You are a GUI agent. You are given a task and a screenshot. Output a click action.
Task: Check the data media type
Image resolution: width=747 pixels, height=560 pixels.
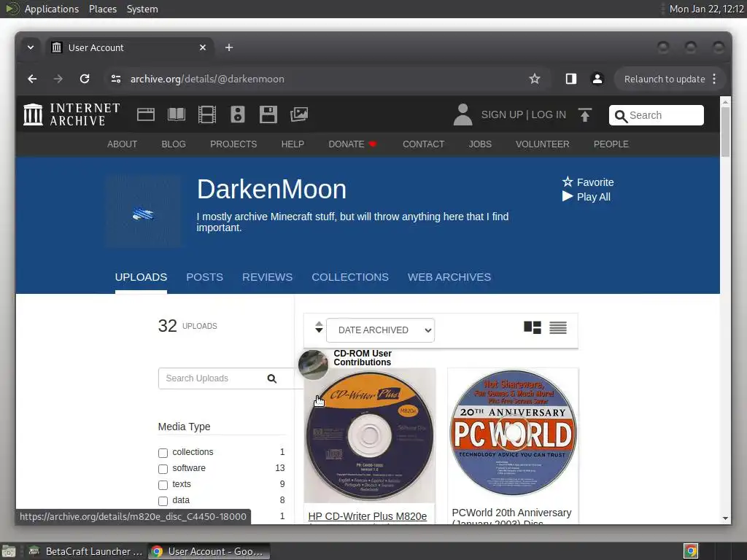point(163,501)
